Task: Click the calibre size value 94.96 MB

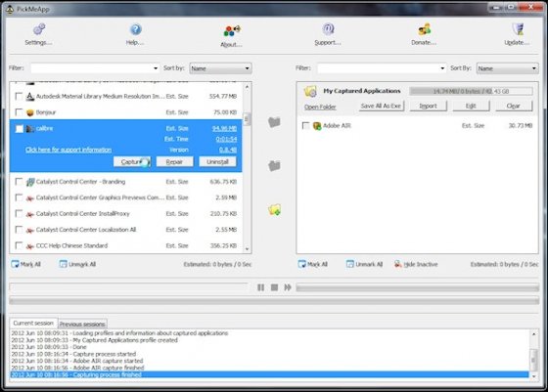Action: (x=224, y=128)
